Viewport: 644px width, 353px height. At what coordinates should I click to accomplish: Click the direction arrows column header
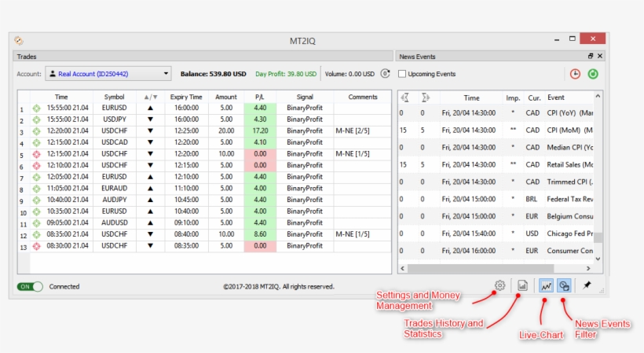point(150,97)
